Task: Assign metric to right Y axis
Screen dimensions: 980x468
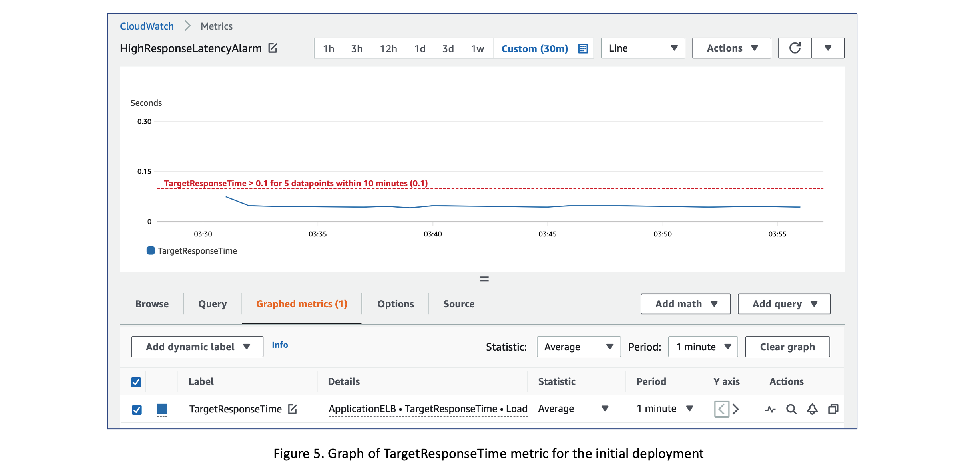Action: tap(736, 409)
